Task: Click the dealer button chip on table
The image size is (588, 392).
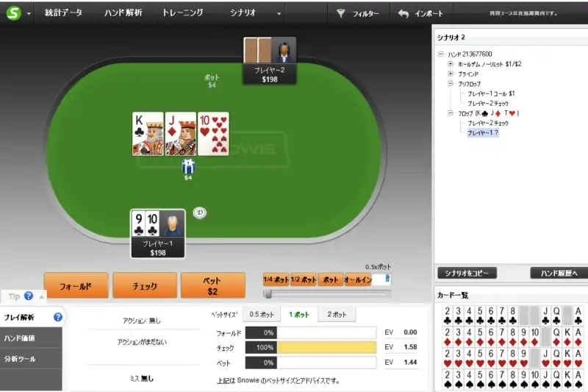Action: tap(199, 213)
